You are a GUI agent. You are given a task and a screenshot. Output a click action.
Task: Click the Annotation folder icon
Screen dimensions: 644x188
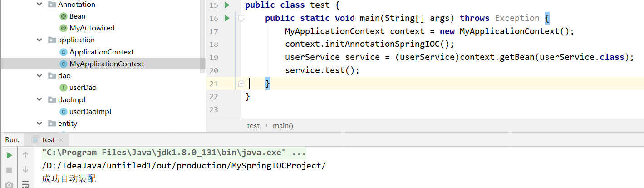pos(52,5)
